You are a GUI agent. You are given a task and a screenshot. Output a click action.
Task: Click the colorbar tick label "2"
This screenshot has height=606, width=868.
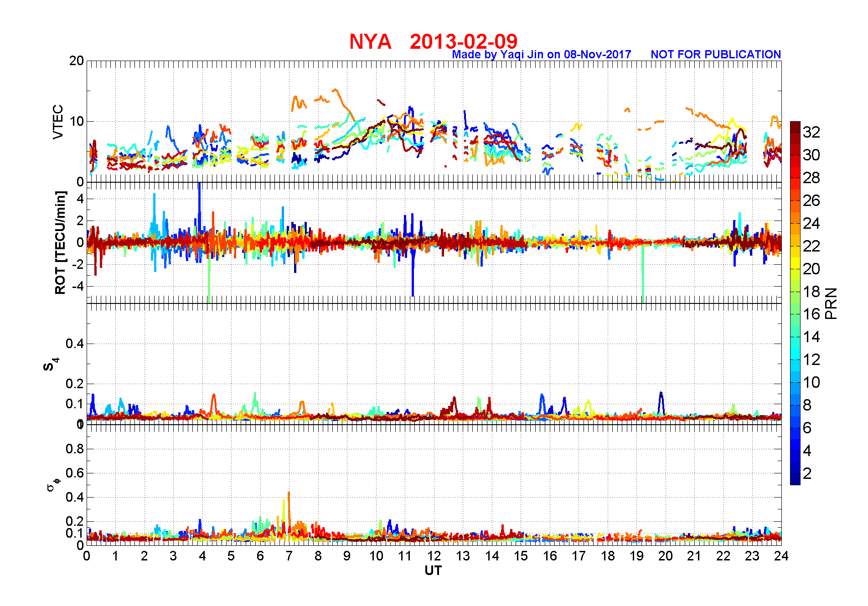pos(807,473)
